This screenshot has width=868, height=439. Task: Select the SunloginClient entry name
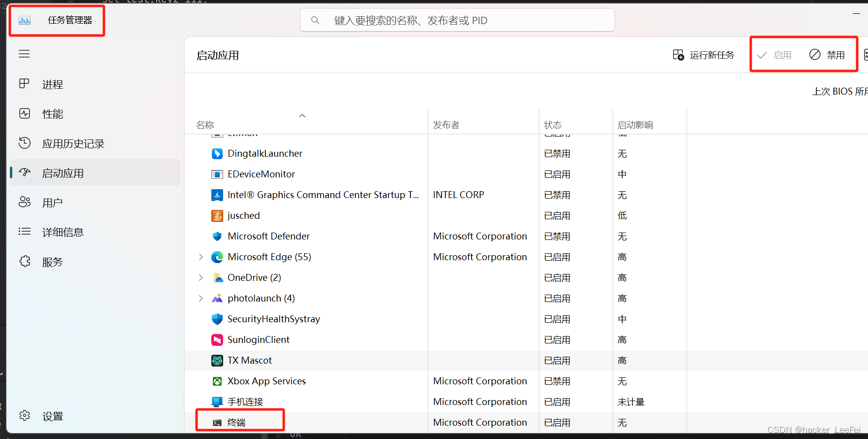click(258, 339)
